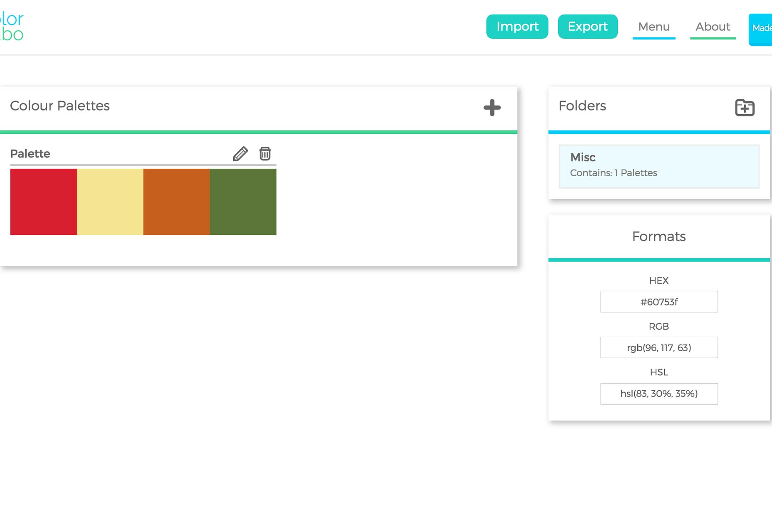The height and width of the screenshot is (532, 772).
Task: Click the RGB value field
Action: click(x=659, y=347)
